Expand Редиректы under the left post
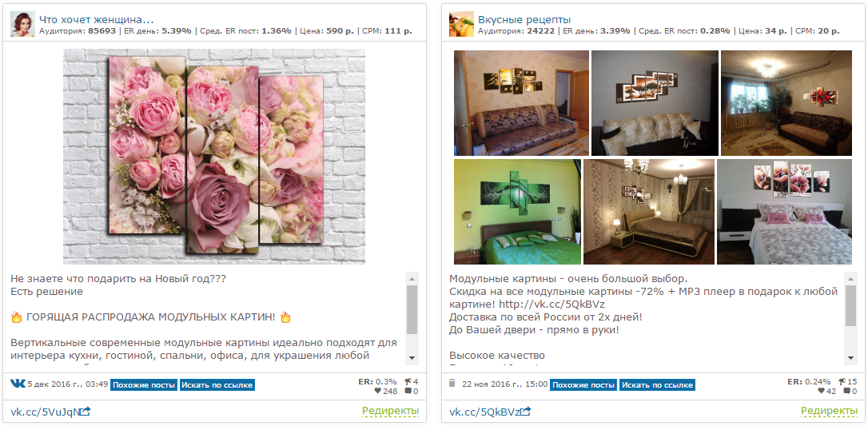The height and width of the screenshot is (426, 868). [390, 411]
